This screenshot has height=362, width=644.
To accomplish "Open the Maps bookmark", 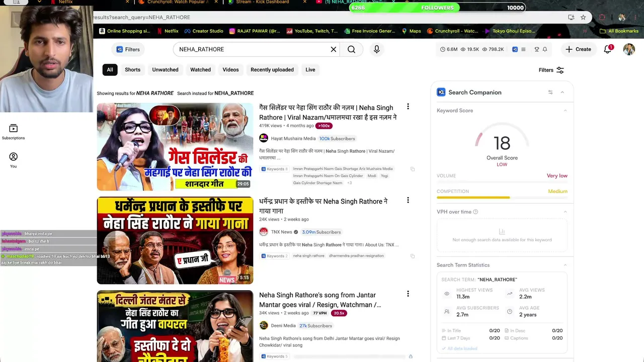I will click(411, 31).
